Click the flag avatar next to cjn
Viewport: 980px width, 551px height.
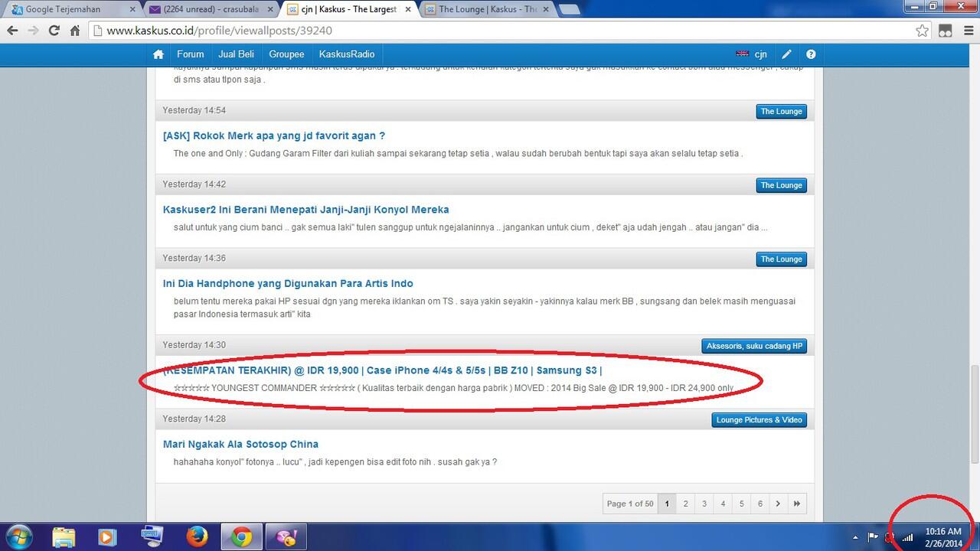[x=742, y=54]
